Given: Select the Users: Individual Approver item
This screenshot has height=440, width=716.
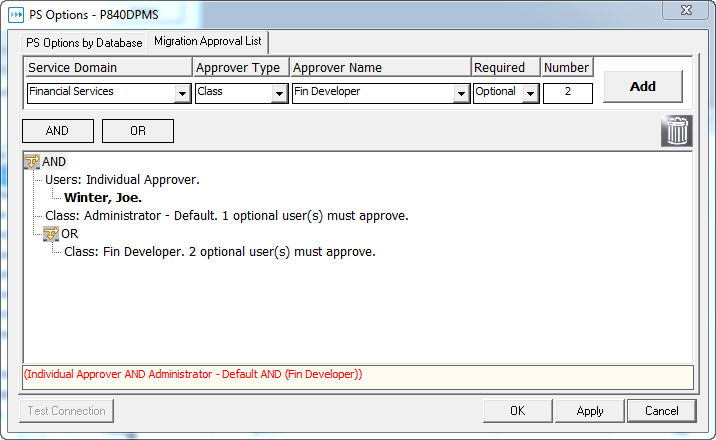Looking at the screenshot, I should point(122,180).
